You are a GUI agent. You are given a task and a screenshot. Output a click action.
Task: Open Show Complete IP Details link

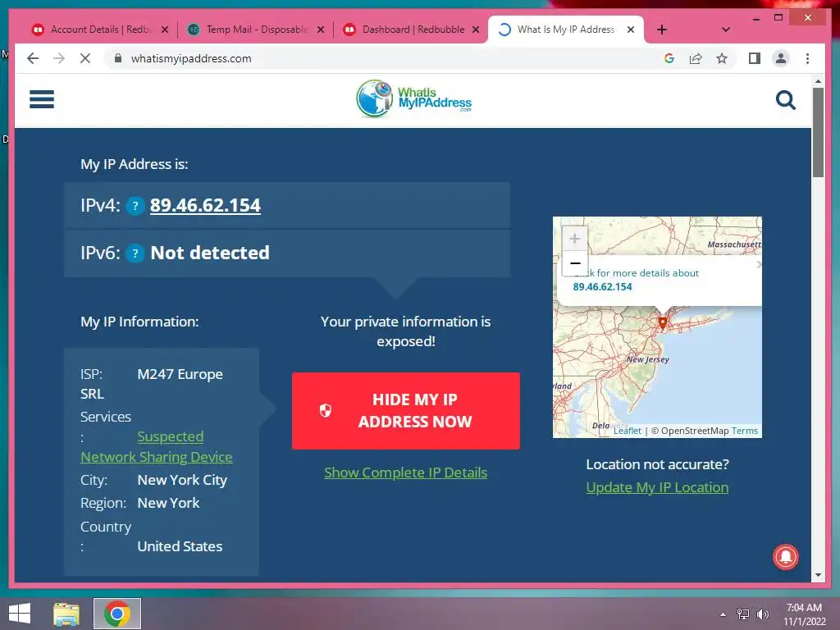click(x=405, y=472)
